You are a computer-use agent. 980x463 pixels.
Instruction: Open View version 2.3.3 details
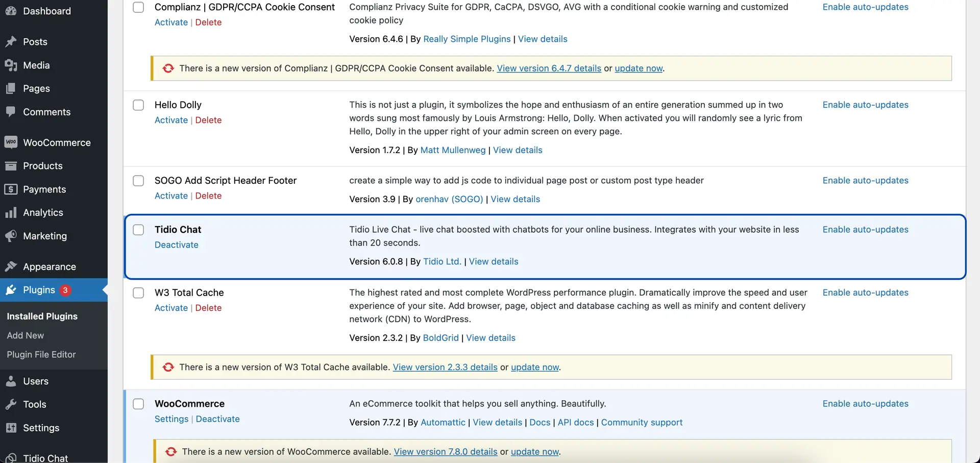tap(445, 367)
